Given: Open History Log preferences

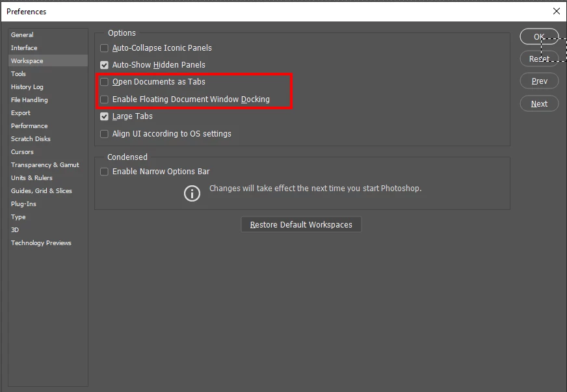Looking at the screenshot, I should [48, 87].
